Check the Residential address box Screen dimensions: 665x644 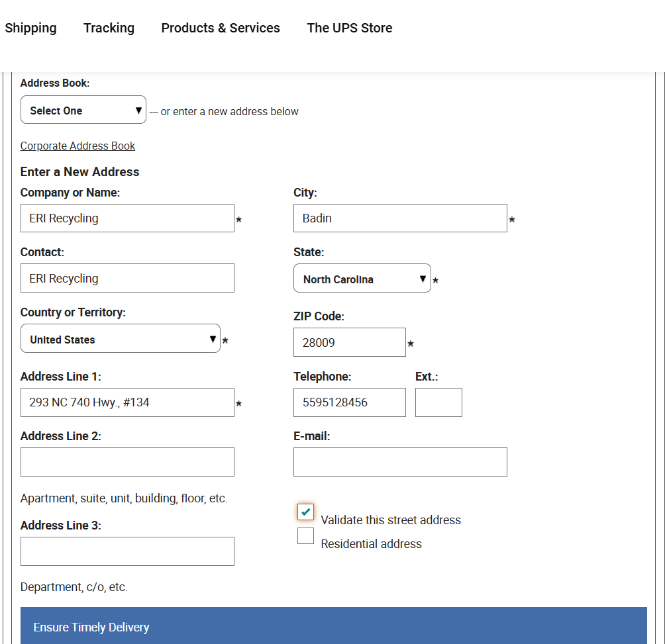(305, 536)
